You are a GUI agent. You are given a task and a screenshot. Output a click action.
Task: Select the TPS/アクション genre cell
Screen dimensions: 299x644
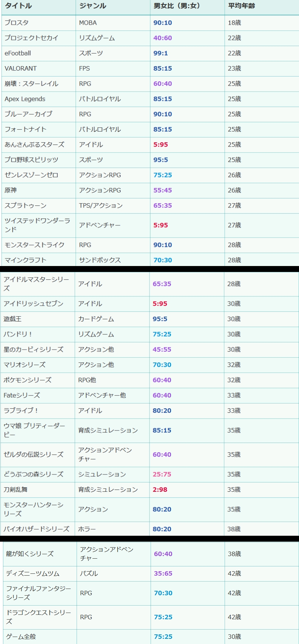click(x=101, y=205)
